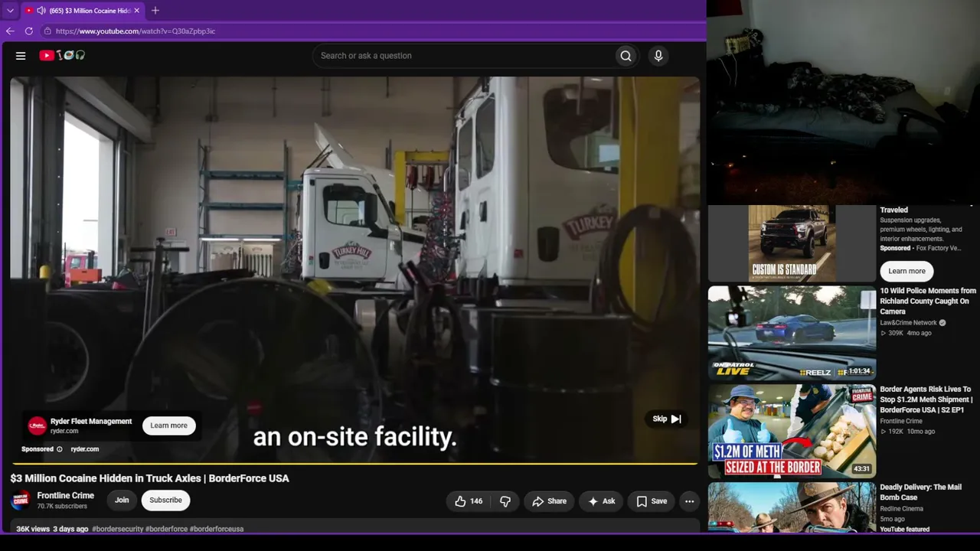Image resolution: width=980 pixels, height=551 pixels.
Task: Click the #borderforce hashtag
Action: tap(166, 529)
